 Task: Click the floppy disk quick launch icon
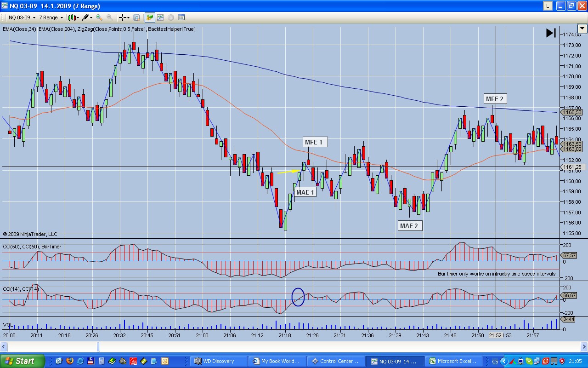(91, 361)
